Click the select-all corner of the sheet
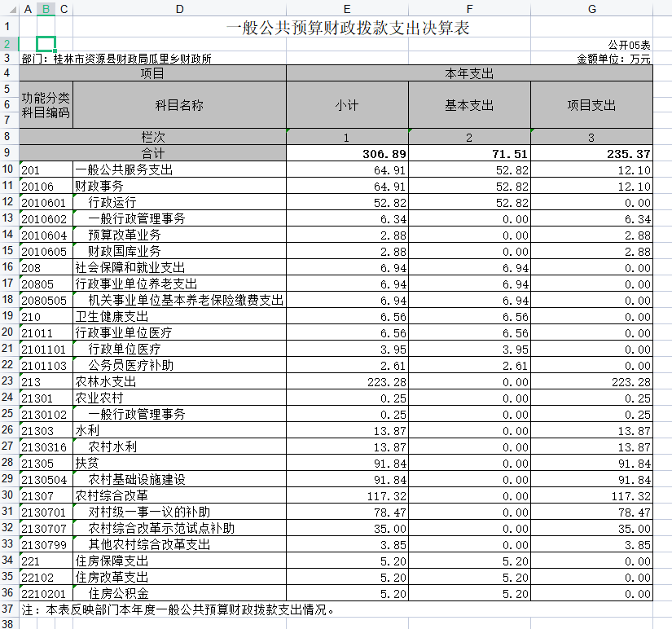Image resolution: width=672 pixels, height=629 pixels. pyautogui.click(x=8, y=8)
